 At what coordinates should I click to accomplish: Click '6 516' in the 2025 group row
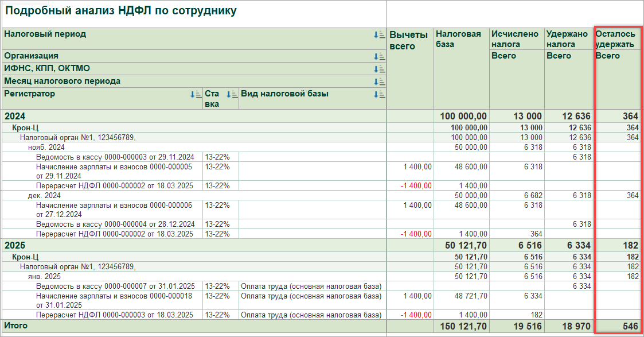[530, 245]
